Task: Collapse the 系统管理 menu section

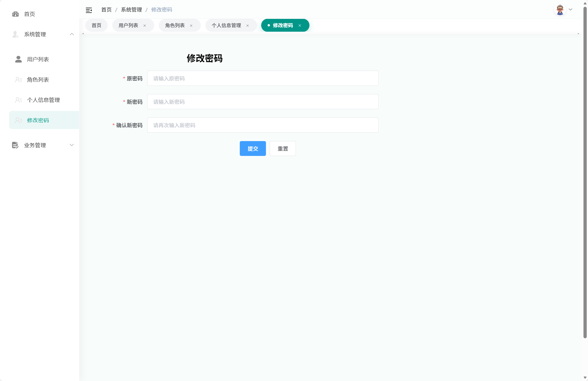Action: 72,34
